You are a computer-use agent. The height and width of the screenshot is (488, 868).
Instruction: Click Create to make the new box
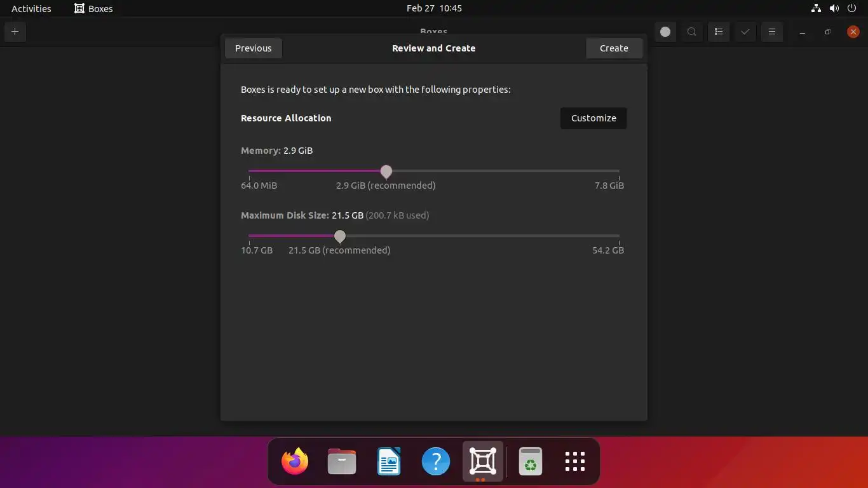614,48
